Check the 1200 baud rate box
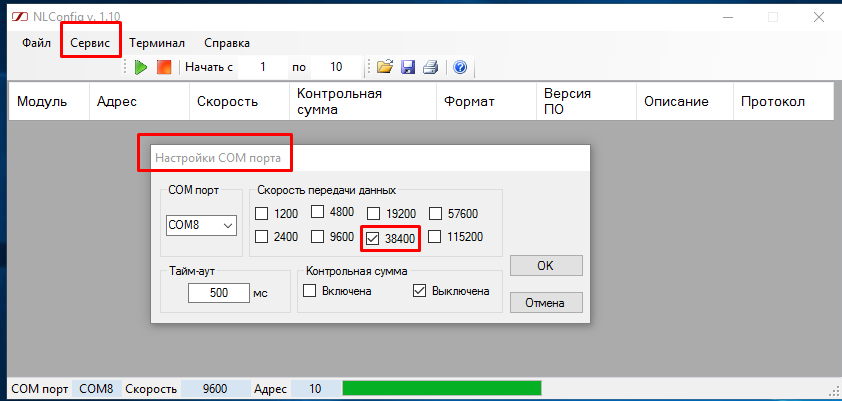The height and width of the screenshot is (401, 842). coord(262,214)
